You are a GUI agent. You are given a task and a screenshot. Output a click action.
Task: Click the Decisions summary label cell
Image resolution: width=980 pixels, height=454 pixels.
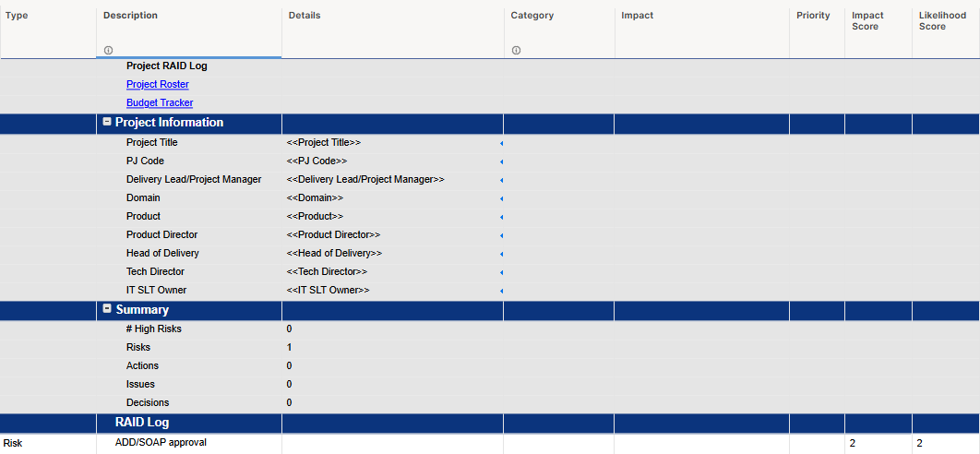click(189, 402)
